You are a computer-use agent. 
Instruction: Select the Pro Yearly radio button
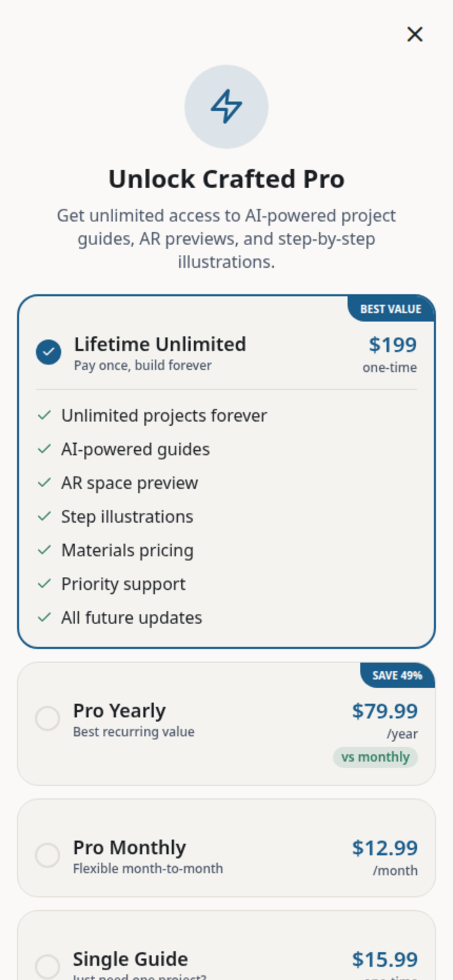pyautogui.click(x=47, y=719)
